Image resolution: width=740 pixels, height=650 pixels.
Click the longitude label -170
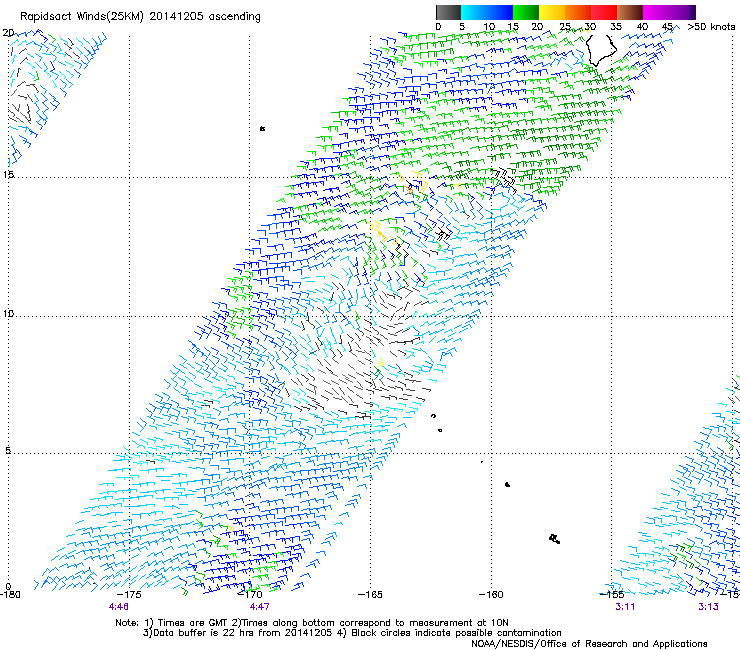point(250,595)
